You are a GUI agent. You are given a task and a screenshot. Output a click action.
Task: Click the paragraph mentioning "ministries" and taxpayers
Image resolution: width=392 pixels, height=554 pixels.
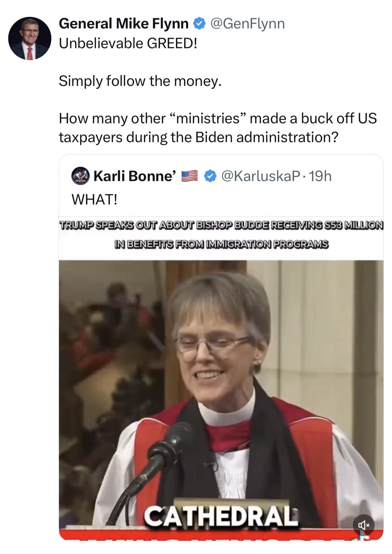click(218, 128)
